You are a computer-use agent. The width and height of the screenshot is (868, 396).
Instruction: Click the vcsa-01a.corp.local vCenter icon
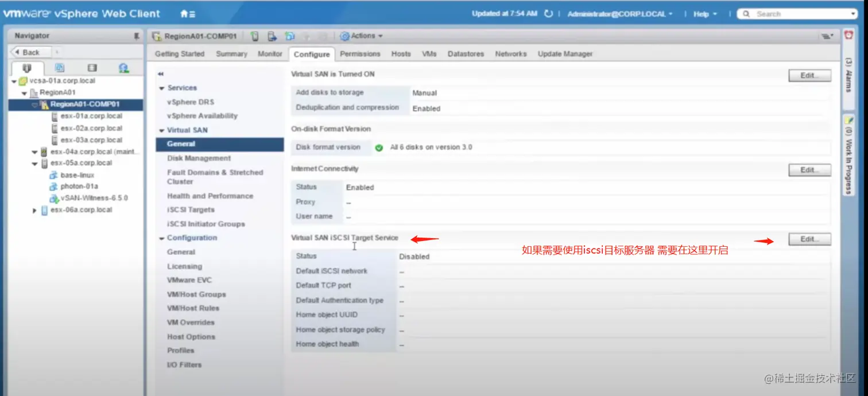coord(23,81)
